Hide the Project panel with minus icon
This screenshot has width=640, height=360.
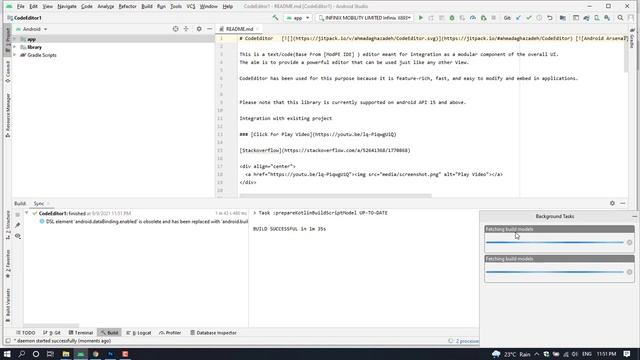coord(209,29)
